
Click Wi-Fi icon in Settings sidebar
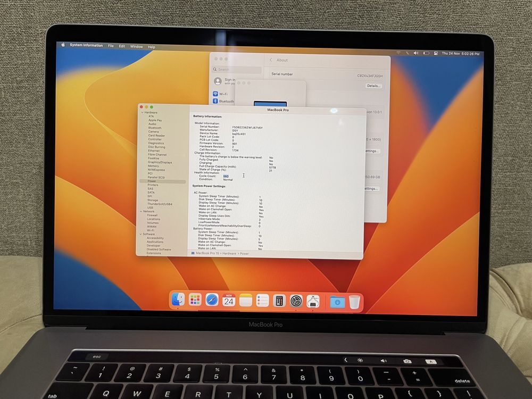[215, 94]
